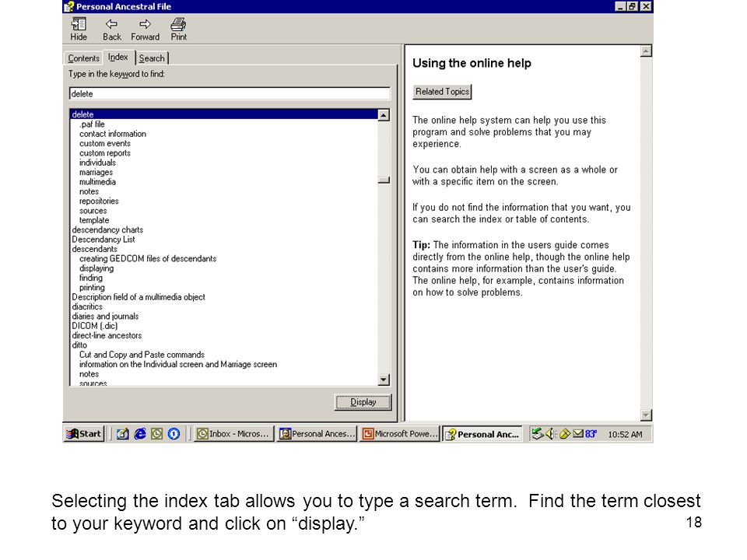Viewport: 747px width, 560px height.
Task: Click the active Personal Anc... taskbar button
Action: click(482, 434)
